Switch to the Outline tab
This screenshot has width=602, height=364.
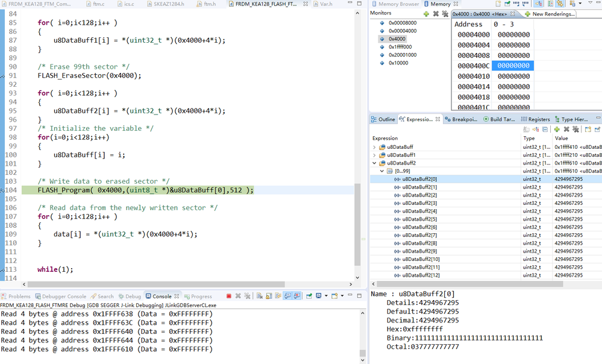(x=383, y=119)
